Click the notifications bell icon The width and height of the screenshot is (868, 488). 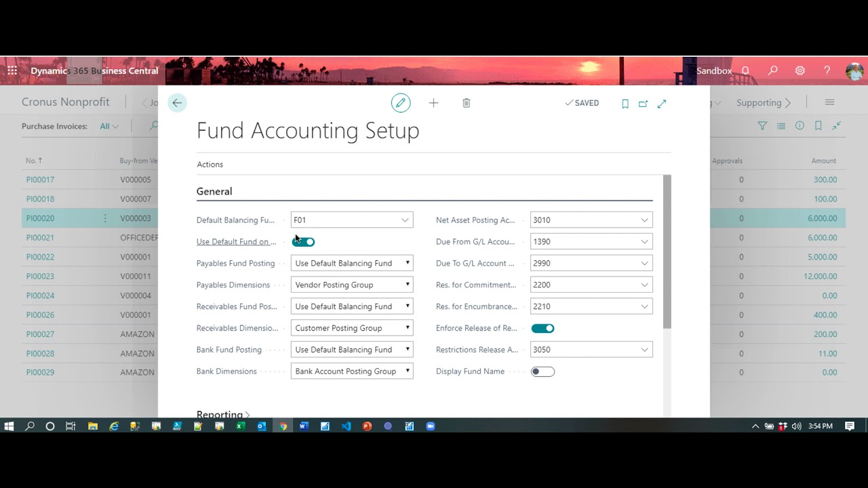point(745,70)
